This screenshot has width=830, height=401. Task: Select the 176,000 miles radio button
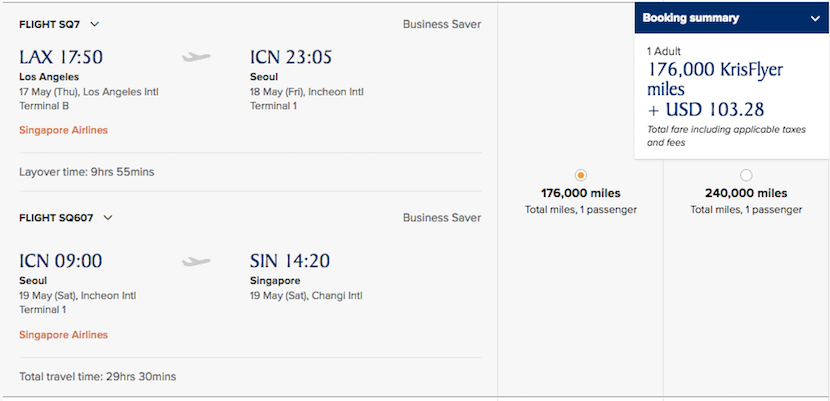point(581,175)
